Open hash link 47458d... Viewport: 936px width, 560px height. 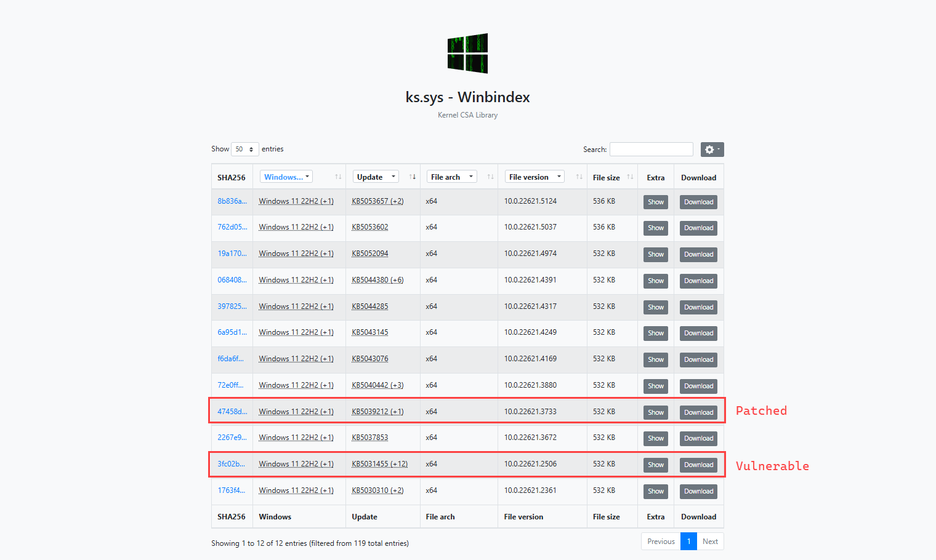[x=232, y=412]
